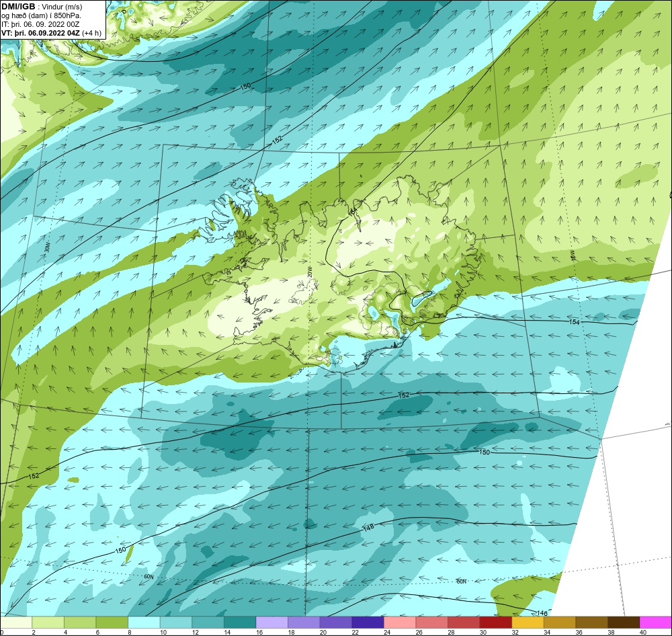This screenshot has height=636, width=672.
Task: Click the '16' legend scale value
Action: 259,632
